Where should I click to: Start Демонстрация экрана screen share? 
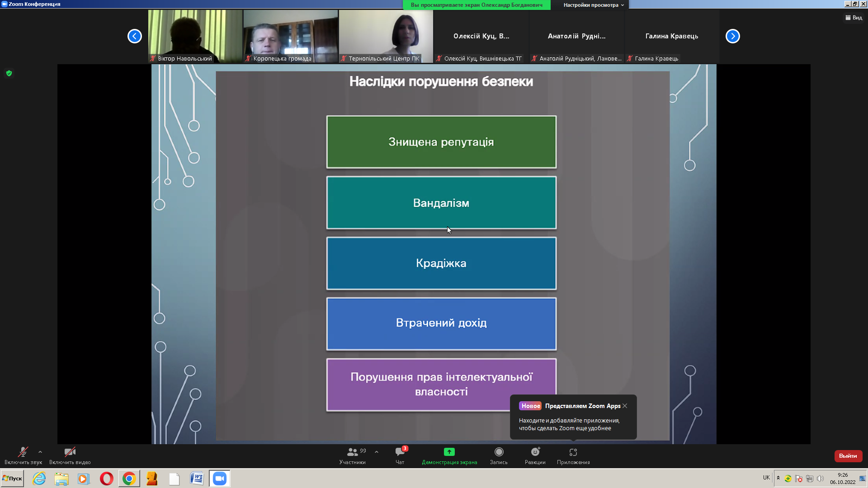[x=449, y=455]
